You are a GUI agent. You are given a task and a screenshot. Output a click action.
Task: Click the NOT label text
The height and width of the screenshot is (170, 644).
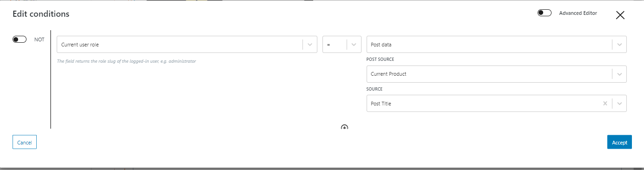coord(39,39)
